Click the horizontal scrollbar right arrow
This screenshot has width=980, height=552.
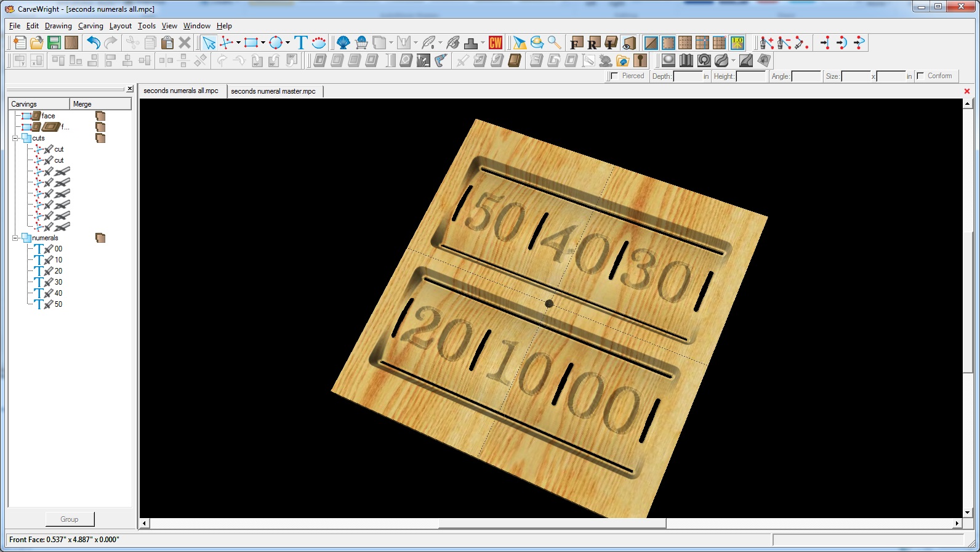957,524
